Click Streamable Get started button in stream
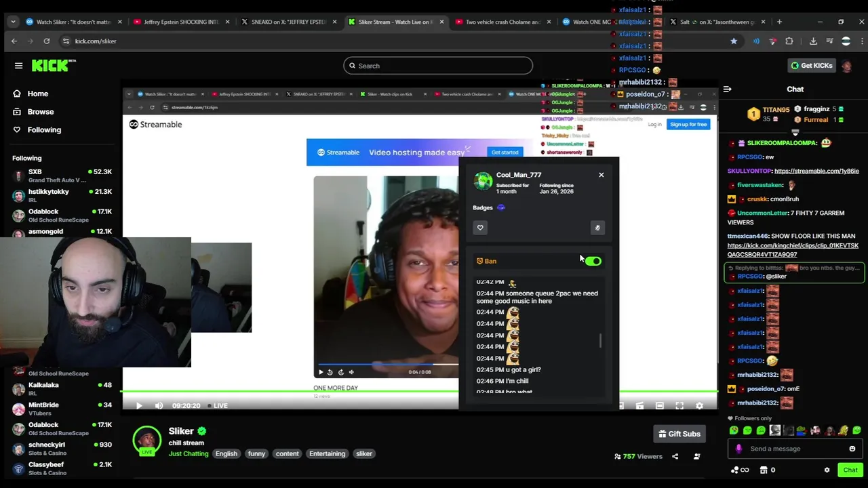The width and height of the screenshot is (868, 488). pyautogui.click(x=505, y=152)
